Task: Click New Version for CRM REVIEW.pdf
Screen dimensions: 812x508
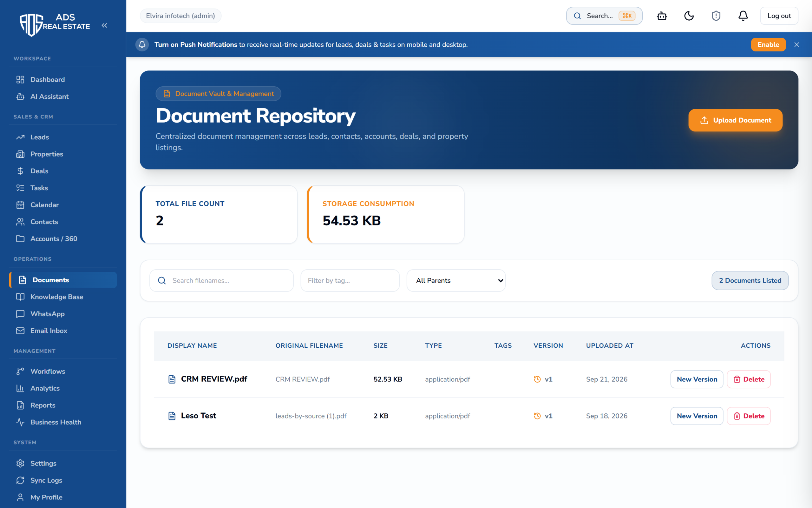Action: coord(697,379)
